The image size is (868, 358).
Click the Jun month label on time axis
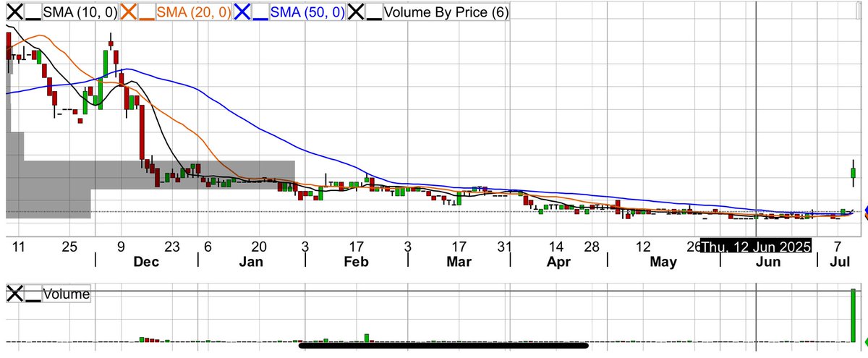pyautogui.click(x=769, y=263)
